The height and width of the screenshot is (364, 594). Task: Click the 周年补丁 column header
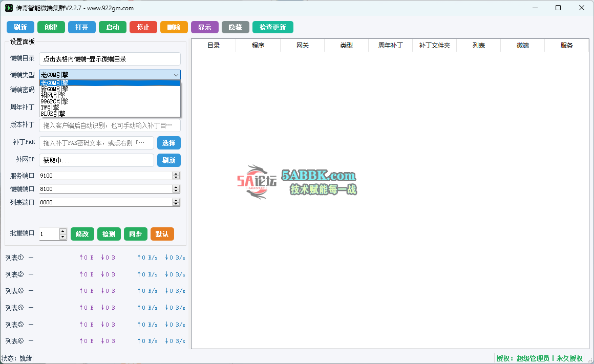[390, 46]
